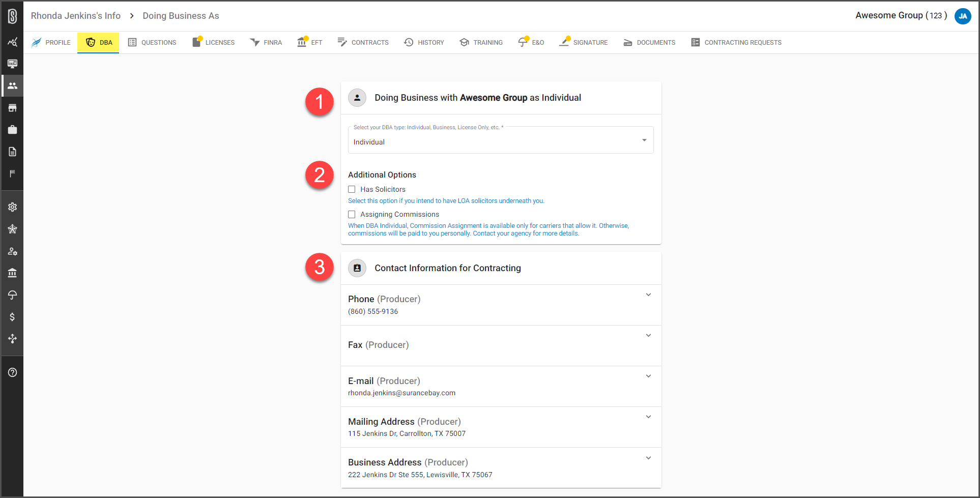
Task: Click the Rhonda Jenkins's Info breadcrumb link
Action: point(76,16)
